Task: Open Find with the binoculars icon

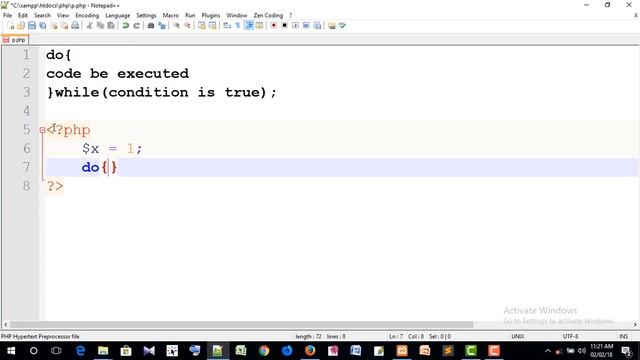Action: [x=151, y=26]
